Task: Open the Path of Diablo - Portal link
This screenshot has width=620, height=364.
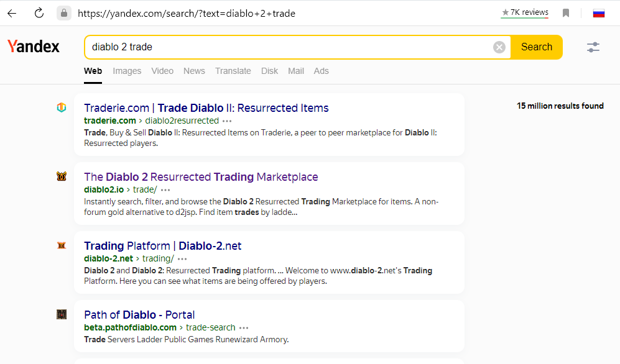Action: [x=139, y=315]
